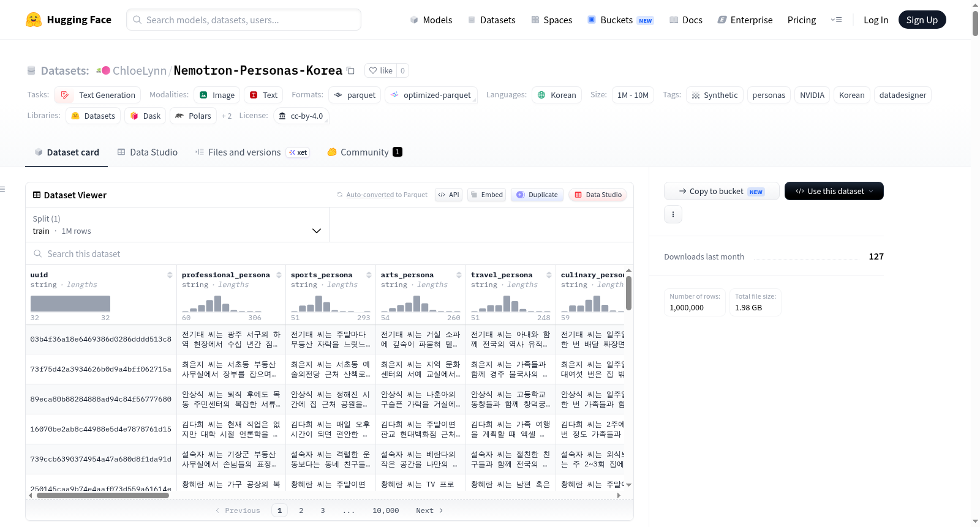Sort by the travel_persona column

click(x=549, y=275)
